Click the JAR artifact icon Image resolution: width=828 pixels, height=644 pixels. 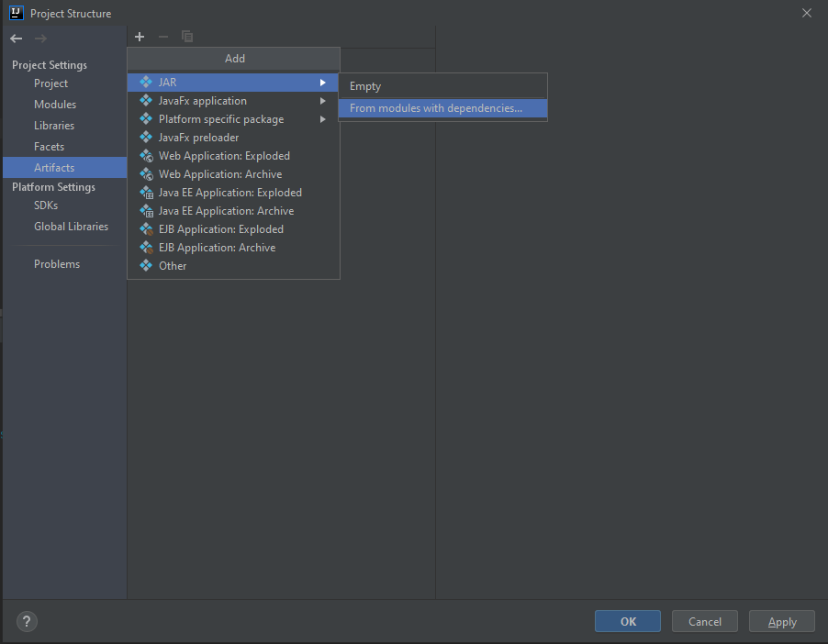(x=146, y=82)
